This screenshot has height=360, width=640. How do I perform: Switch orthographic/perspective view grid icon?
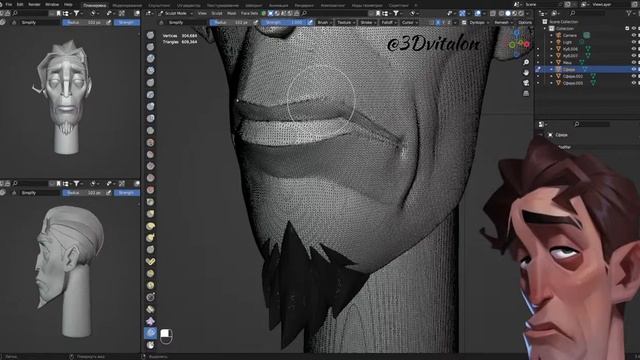[x=526, y=93]
